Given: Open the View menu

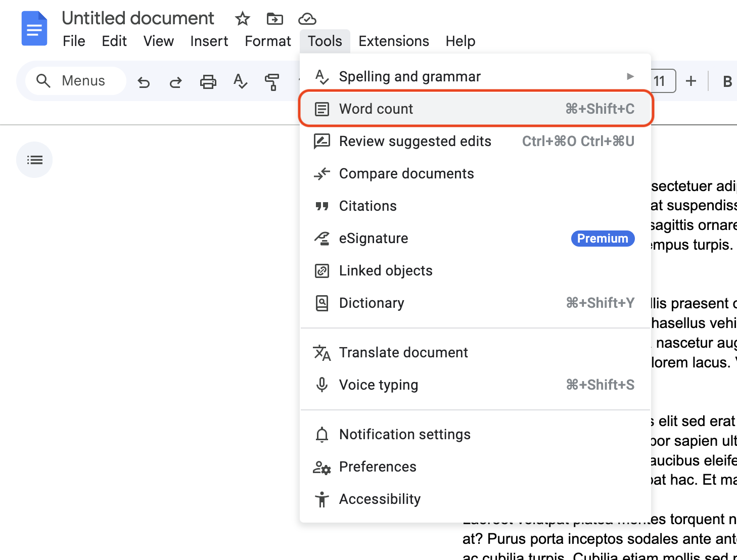Looking at the screenshot, I should coord(159,41).
